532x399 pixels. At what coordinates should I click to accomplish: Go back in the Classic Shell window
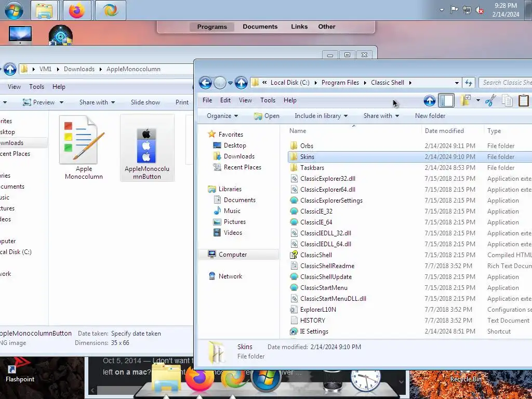click(205, 83)
